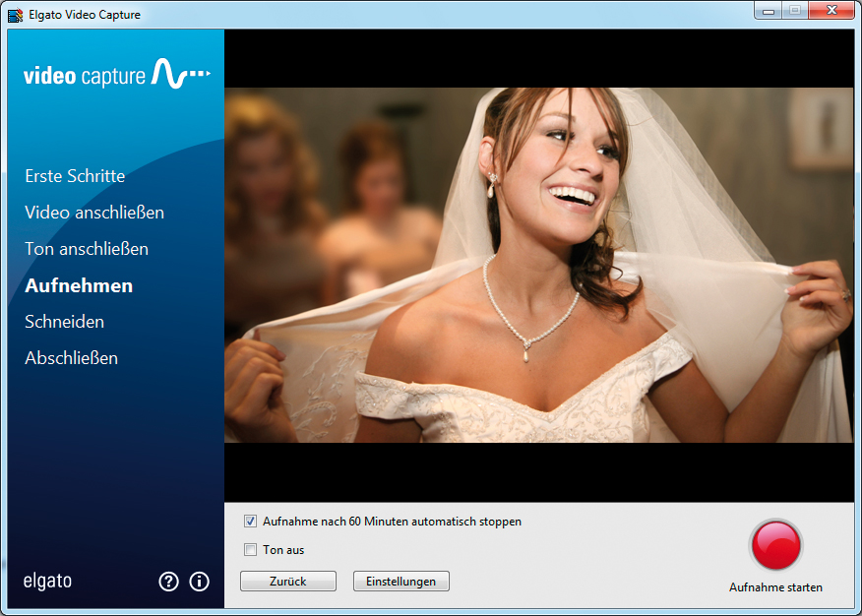Click the Aufnahme starten label

(775, 587)
